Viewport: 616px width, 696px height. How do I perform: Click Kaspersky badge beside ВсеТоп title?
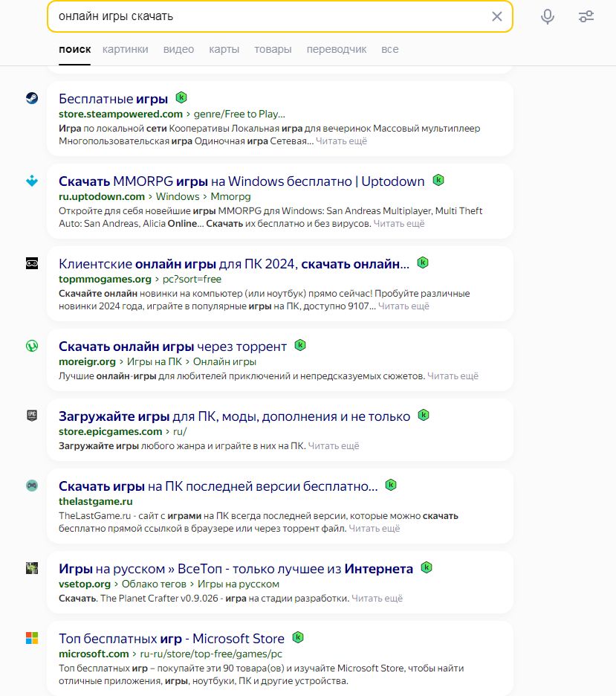point(427,567)
